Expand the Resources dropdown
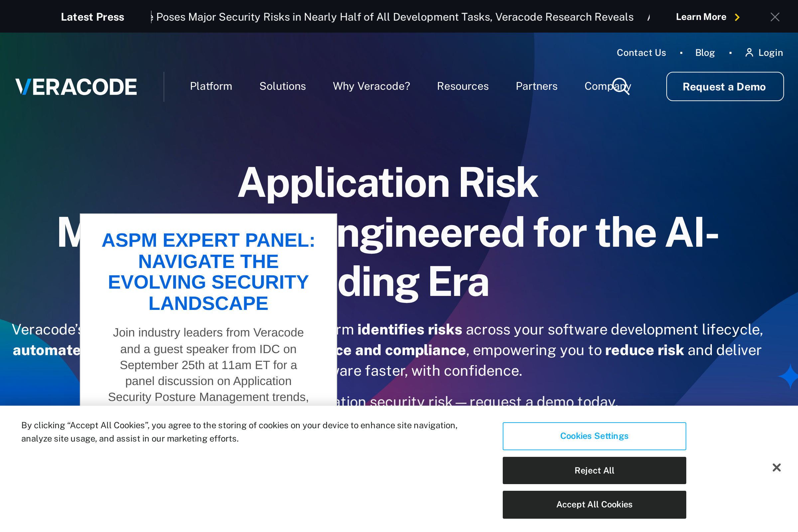The width and height of the screenshot is (798, 532). [463, 86]
